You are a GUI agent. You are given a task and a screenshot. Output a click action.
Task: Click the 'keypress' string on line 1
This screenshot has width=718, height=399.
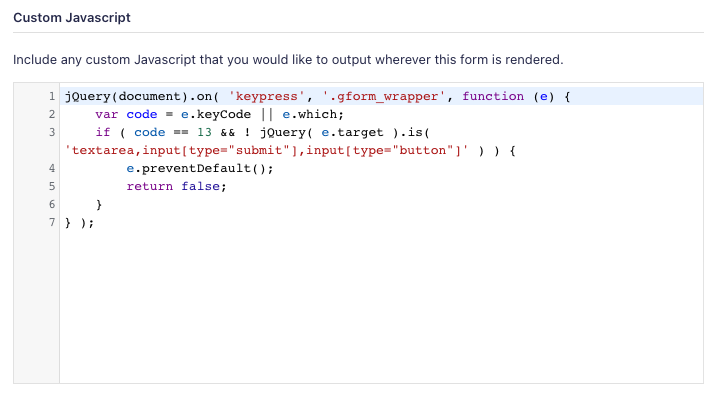(x=267, y=96)
